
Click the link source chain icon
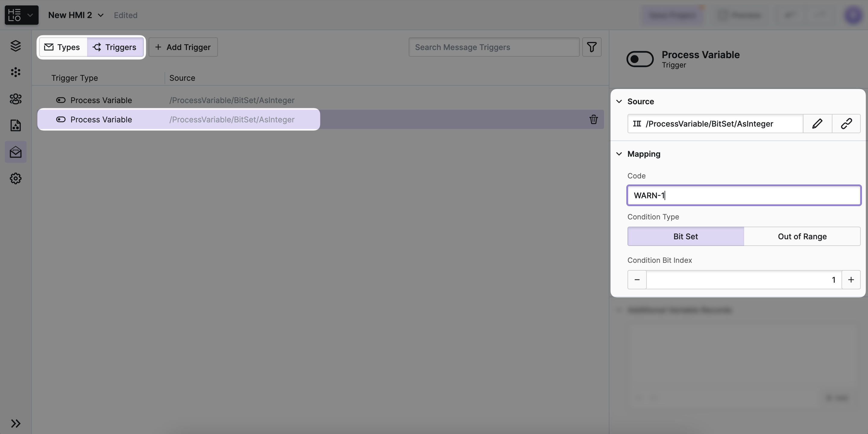pos(846,124)
